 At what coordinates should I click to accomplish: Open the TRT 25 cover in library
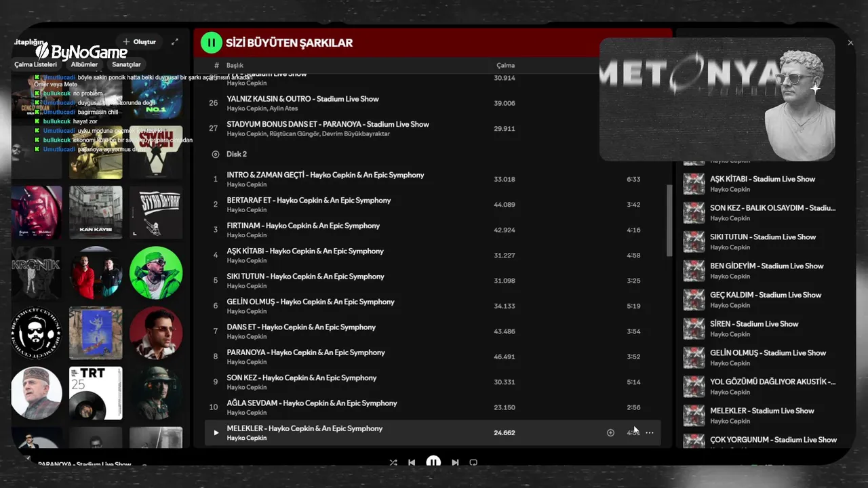(x=96, y=393)
